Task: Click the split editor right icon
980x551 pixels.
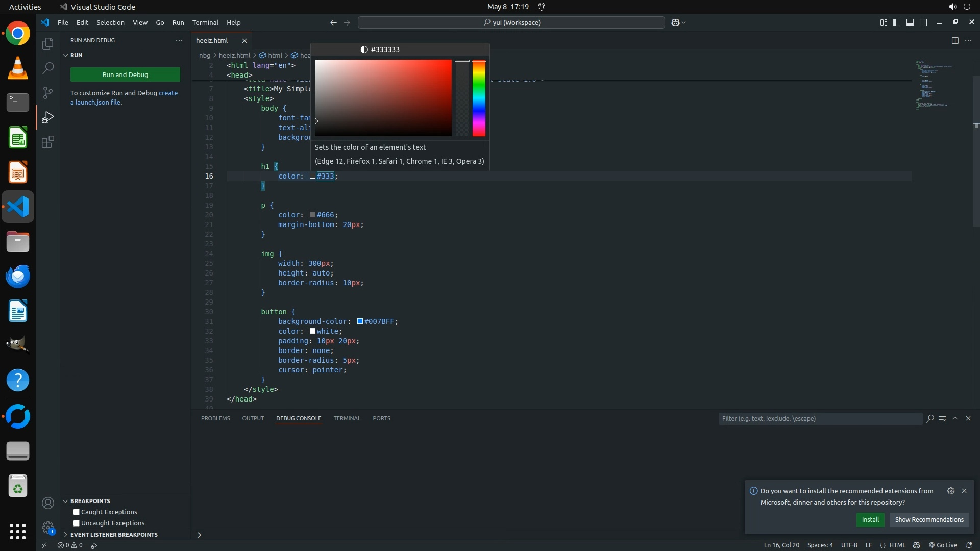Action: click(x=954, y=40)
